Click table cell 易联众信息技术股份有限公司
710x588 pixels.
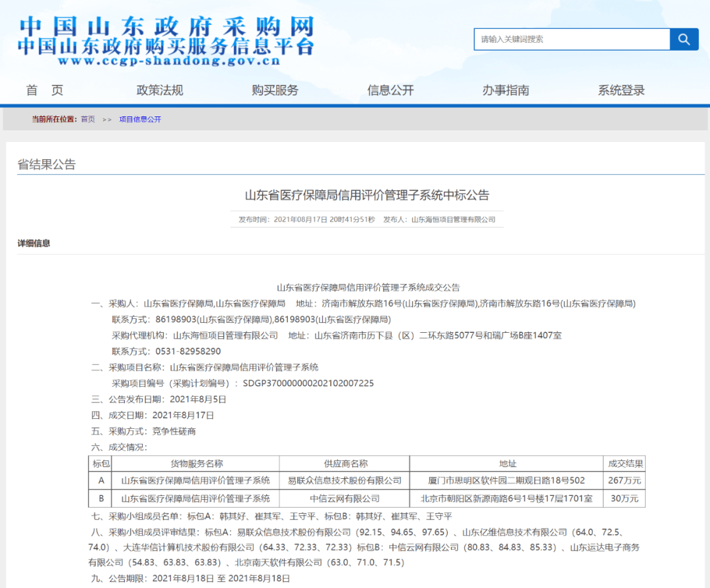click(x=345, y=481)
